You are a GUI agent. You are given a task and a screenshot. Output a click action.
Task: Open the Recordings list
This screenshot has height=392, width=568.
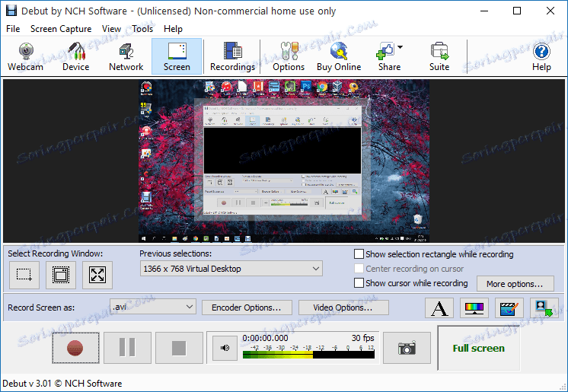(x=232, y=56)
